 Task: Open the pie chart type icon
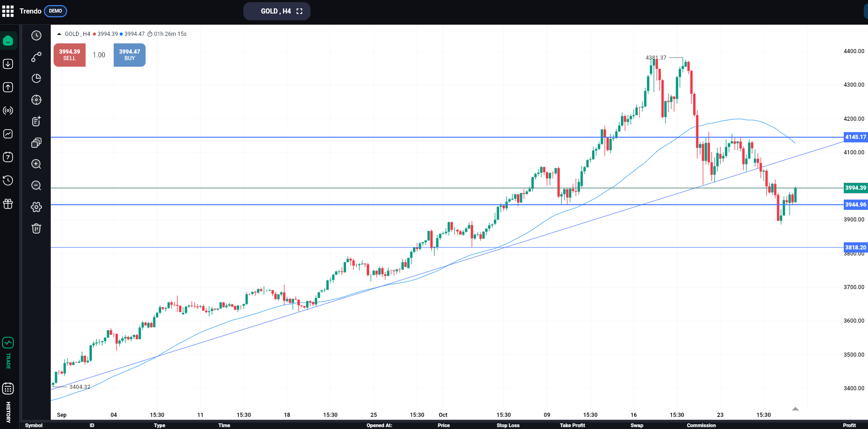tap(36, 78)
